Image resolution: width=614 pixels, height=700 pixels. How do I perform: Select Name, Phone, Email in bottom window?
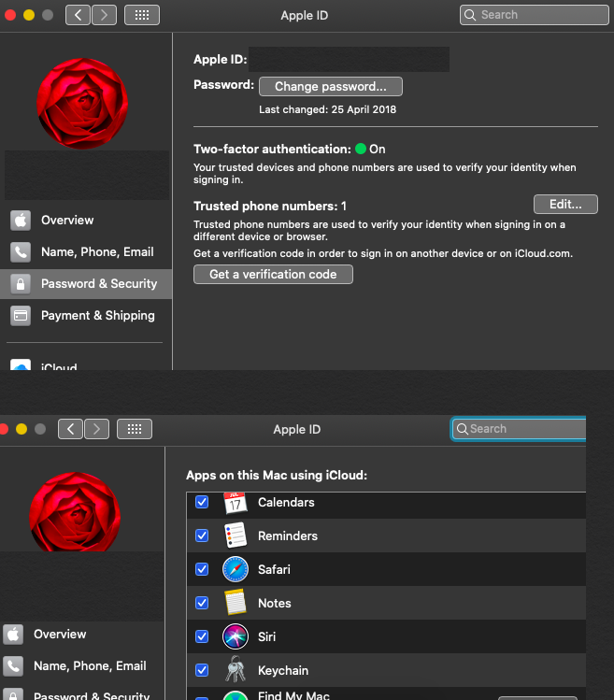coord(82,665)
